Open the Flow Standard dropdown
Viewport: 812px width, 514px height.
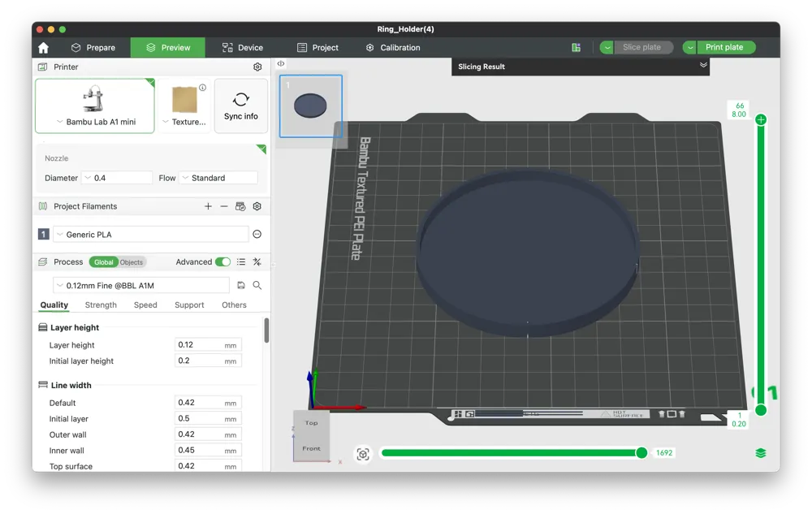click(218, 178)
